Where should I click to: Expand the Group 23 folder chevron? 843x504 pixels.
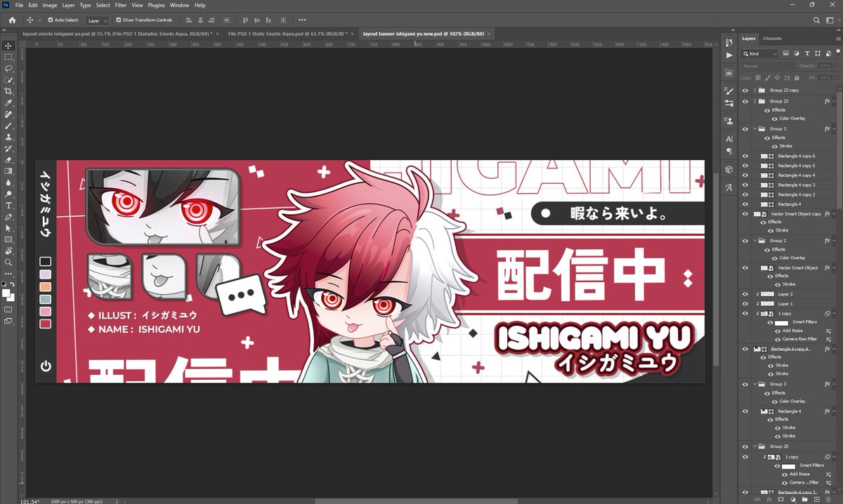(754, 101)
